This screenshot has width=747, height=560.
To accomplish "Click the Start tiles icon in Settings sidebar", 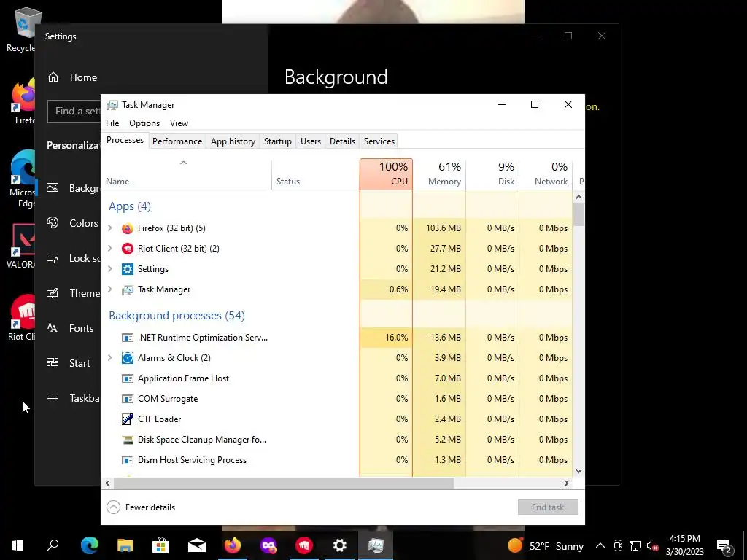I will 53,362.
